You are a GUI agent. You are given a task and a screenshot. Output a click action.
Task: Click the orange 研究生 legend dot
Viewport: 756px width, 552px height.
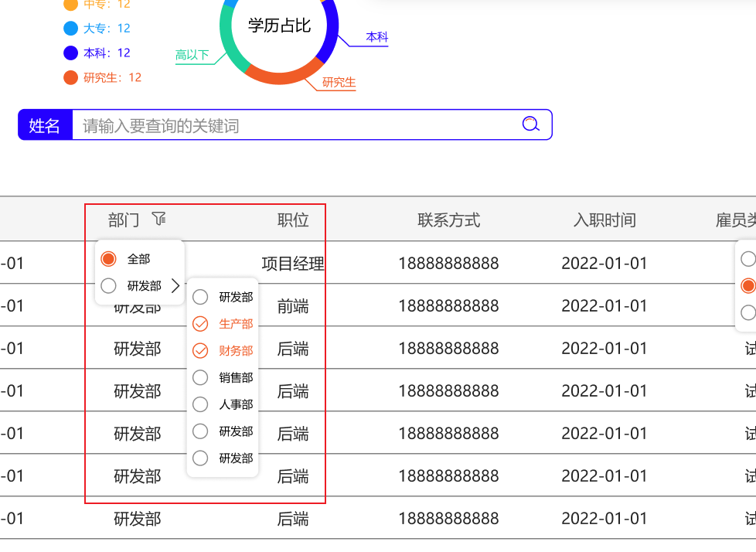tap(70, 77)
